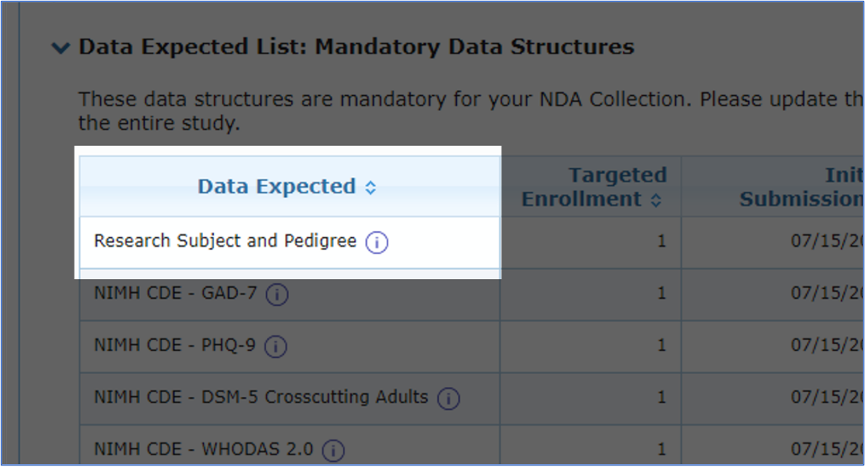This screenshot has height=470, width=868.
Task: Select the NIMH CDE - GAD-7 row label
Action: [175, 294]
